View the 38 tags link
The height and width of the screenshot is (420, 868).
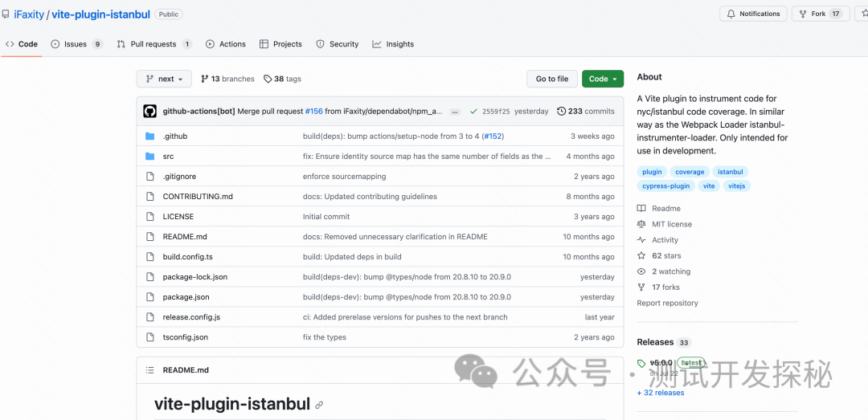[x=282, y=79]
